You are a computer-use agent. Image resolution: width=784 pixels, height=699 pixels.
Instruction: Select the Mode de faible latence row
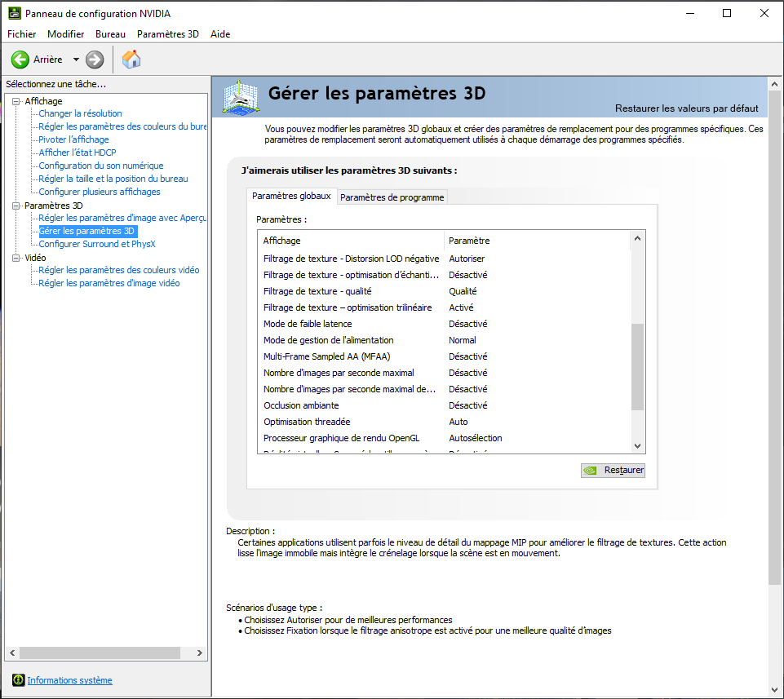coord(445,324)
